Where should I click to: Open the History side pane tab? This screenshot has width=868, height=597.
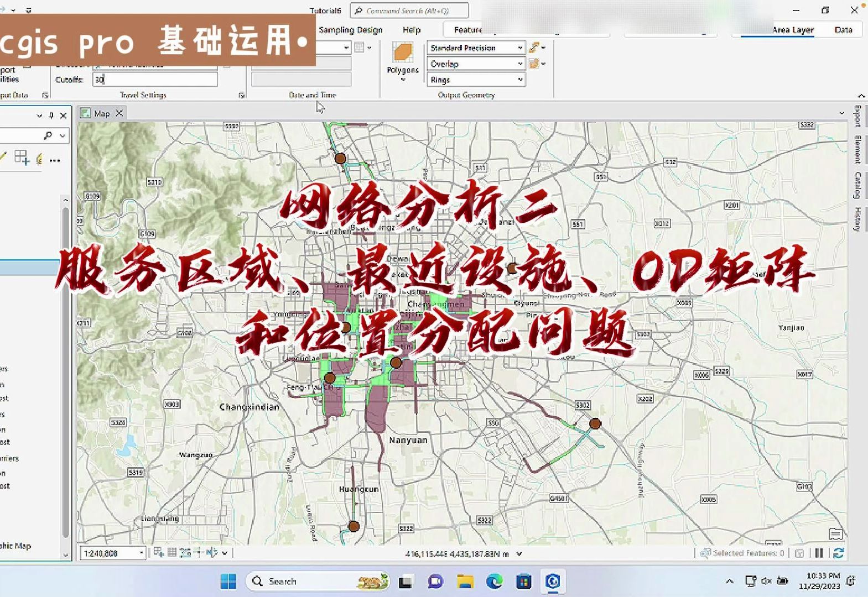coord(857,219)
